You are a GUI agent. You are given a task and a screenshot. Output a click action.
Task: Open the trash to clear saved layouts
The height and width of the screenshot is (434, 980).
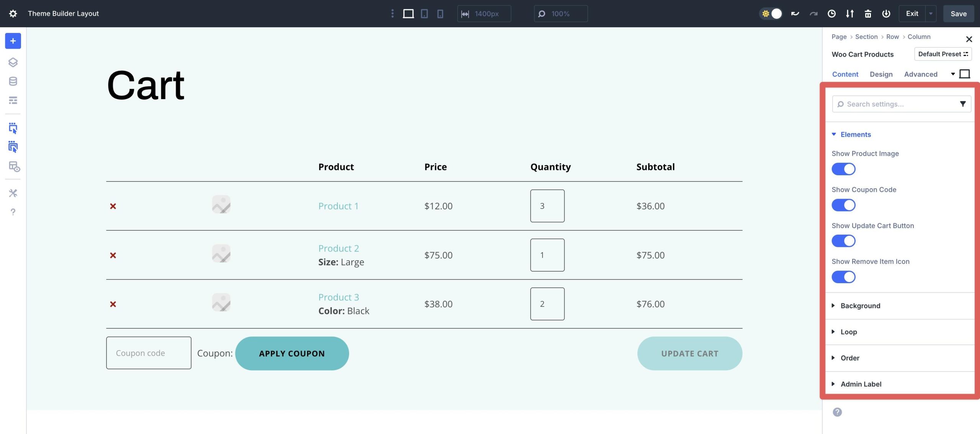tap(868, 13)
